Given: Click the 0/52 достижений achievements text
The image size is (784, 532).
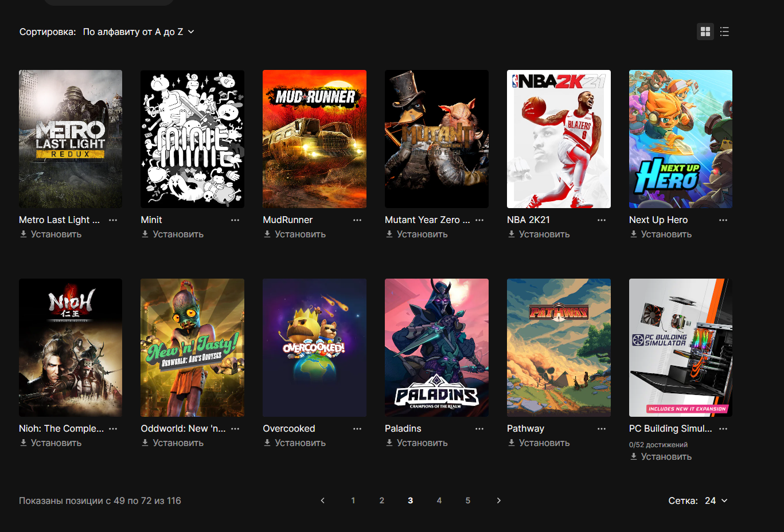Looking at the screenshot, I should 658,444.
